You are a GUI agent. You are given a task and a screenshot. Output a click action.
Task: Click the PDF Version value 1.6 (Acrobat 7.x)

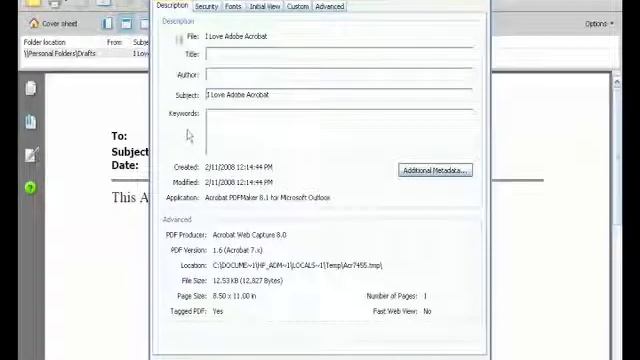point(238,250)
